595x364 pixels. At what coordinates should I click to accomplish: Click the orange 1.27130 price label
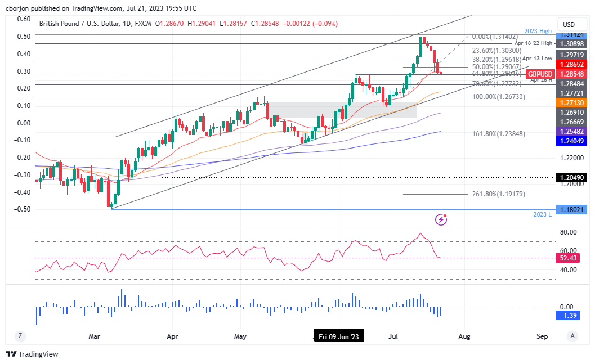pos(572,103)
